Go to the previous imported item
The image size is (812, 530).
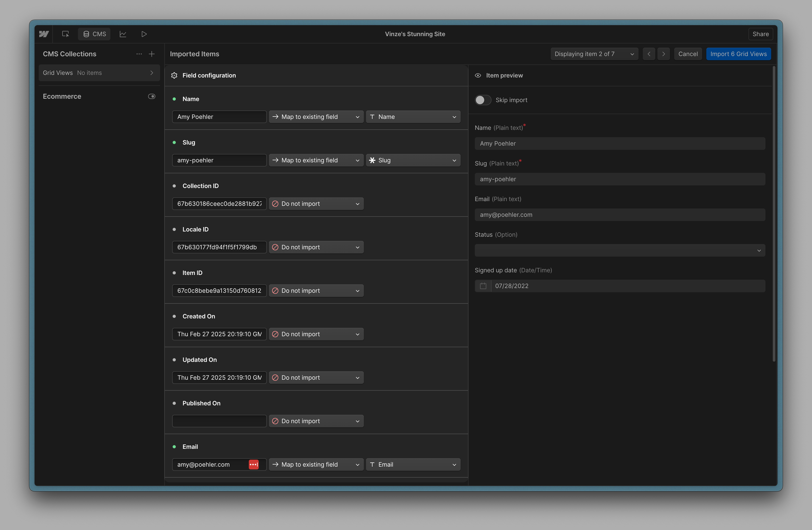649,54
